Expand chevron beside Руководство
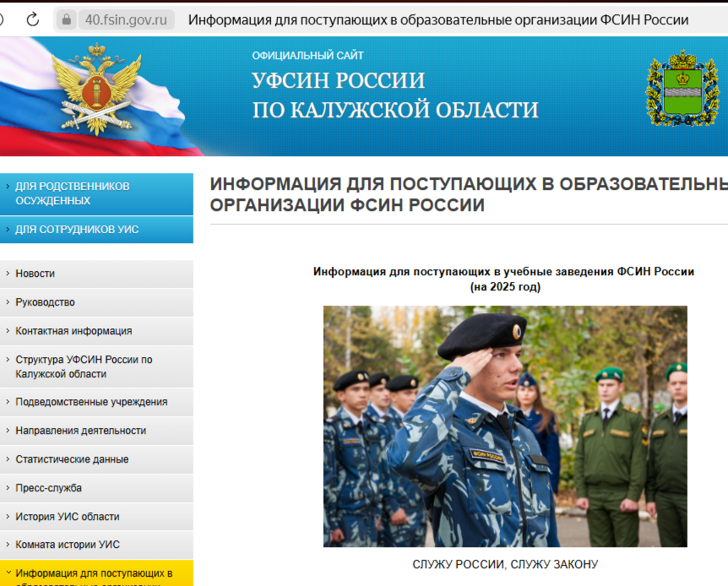This screenshot has width=728, height=586. point(8,302)
